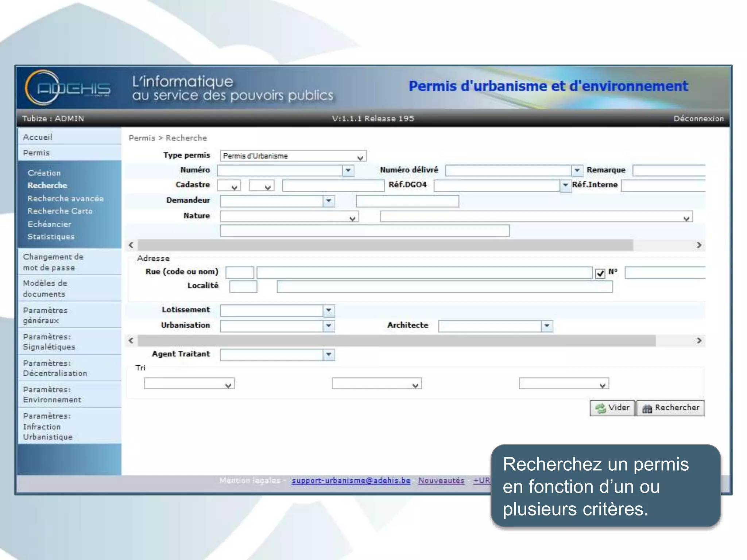Expand the Urbanisation dropdown arrow
Screen dimensions: 747x560
coord(329,326)
